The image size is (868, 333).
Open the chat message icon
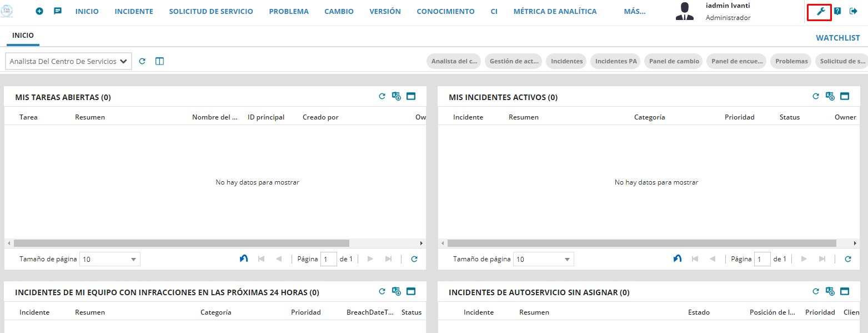(58, 11)
